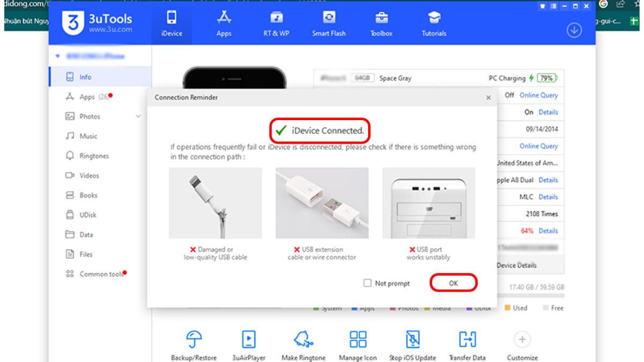Open UDisk from the sidebar
The image size is (644, 362).
(89, 215)
